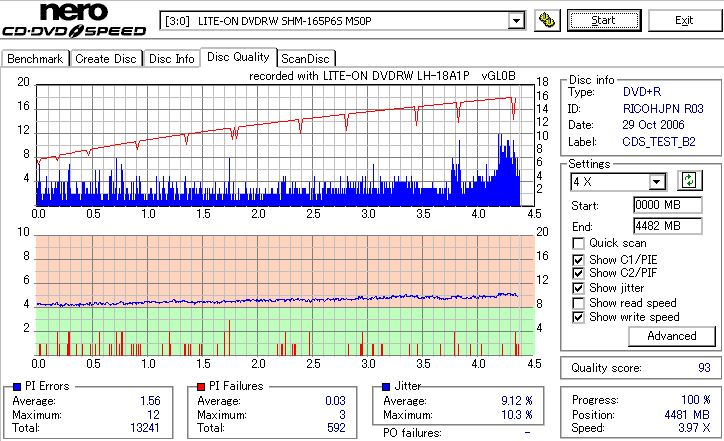724x441 pixels.
Task: Enable Show read speed
Action: (578, 303)
